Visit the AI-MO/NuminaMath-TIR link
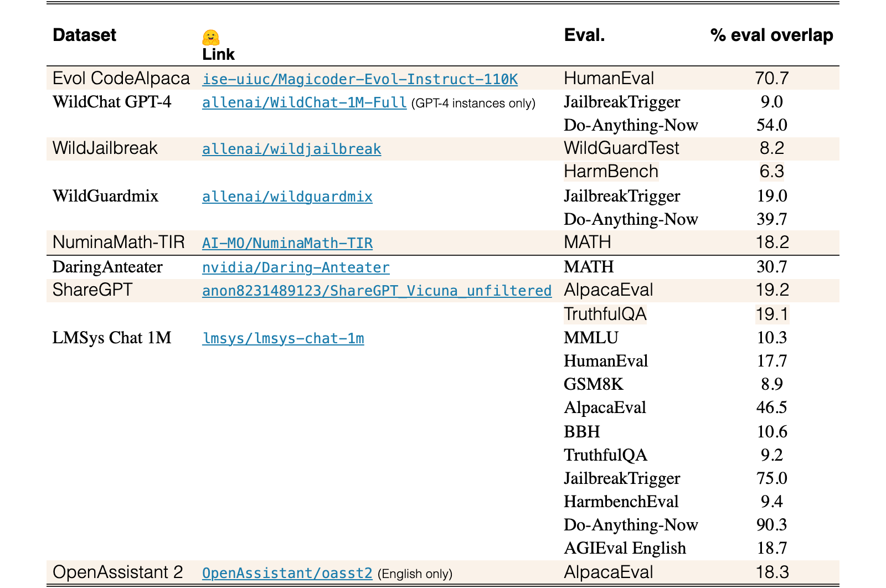 287,243
